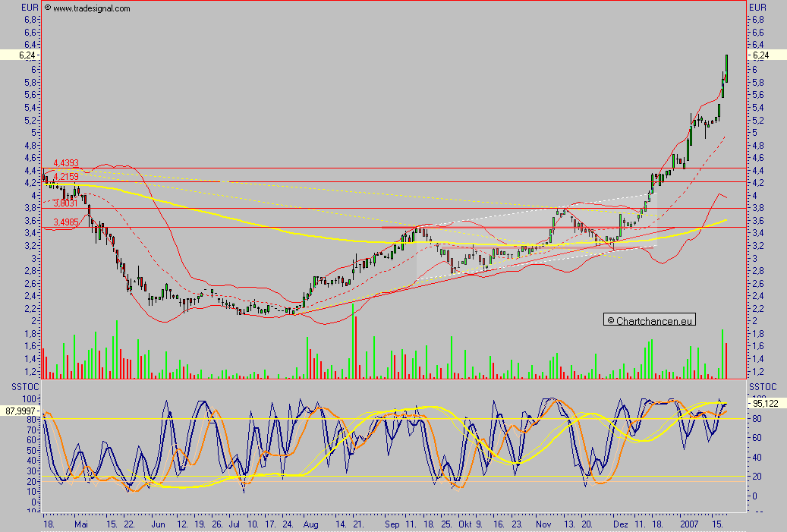This screenshot has width=787, height=532.
Task: Select the SSTOC indicator label on the left
Action: (20, 387)
